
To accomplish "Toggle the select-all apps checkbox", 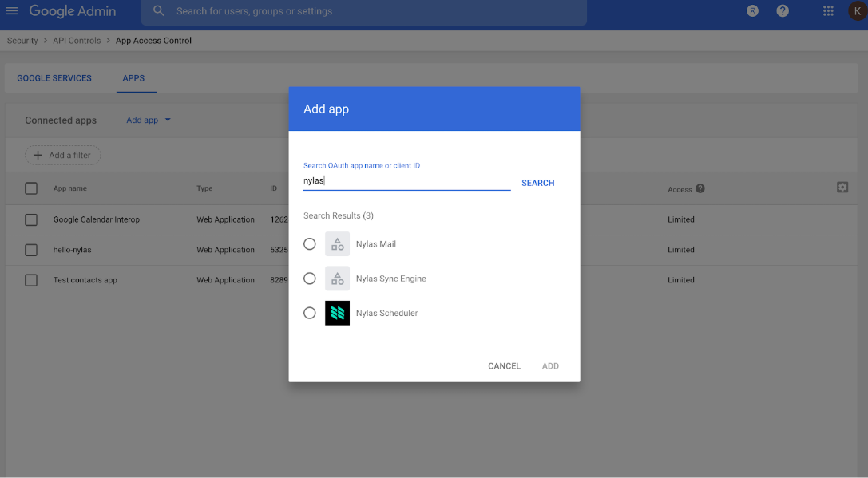I will click(31, 188).
